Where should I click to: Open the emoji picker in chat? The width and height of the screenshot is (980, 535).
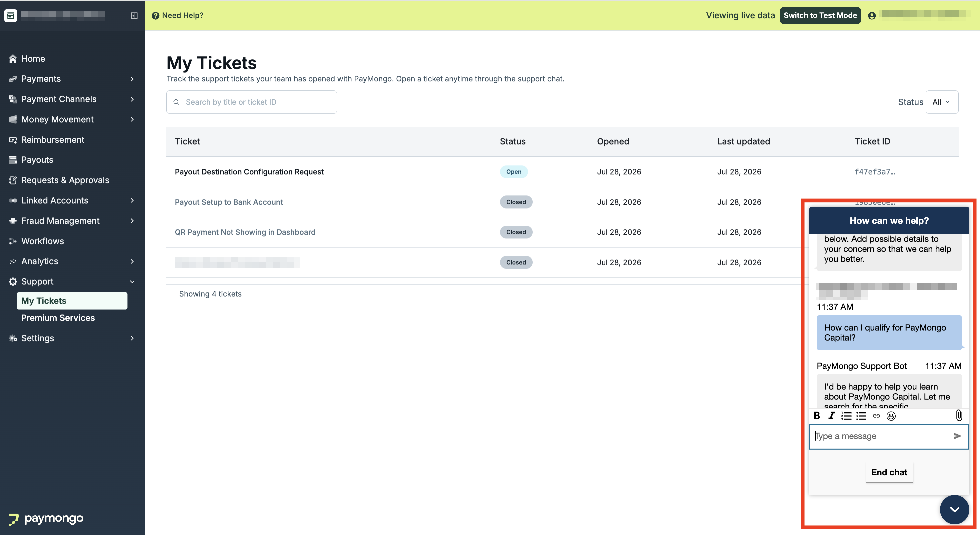[891, 416]
